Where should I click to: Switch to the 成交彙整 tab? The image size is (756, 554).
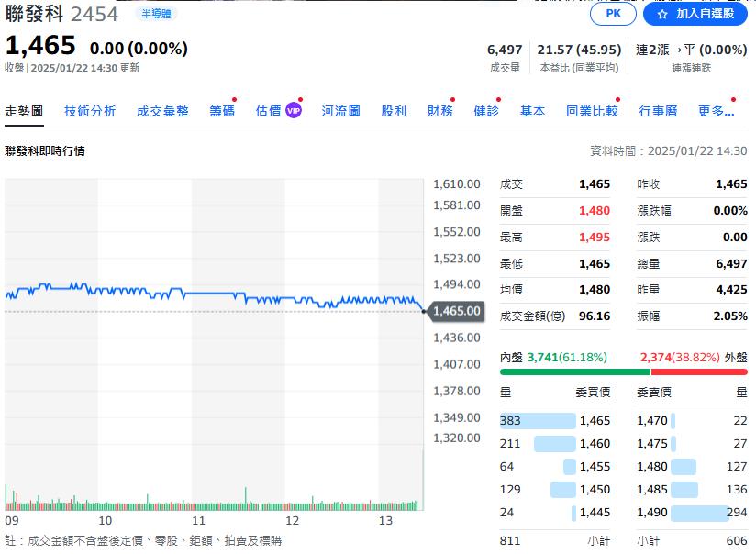tap(162, 111)
